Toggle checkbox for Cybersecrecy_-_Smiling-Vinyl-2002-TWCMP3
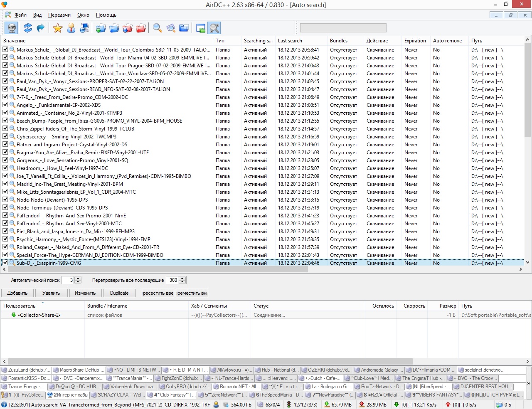The height and width of the screenshot is (409, 532). 5,136
